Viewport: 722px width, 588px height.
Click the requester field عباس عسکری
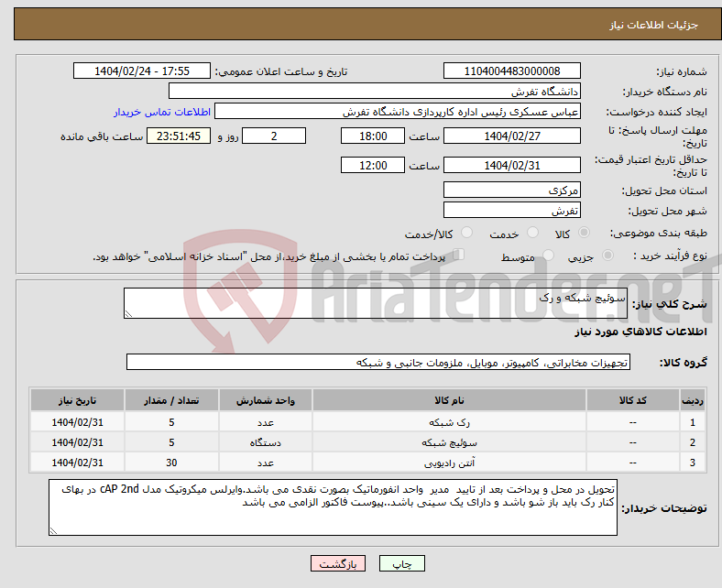pyautogui.click(x=398, y=112)
